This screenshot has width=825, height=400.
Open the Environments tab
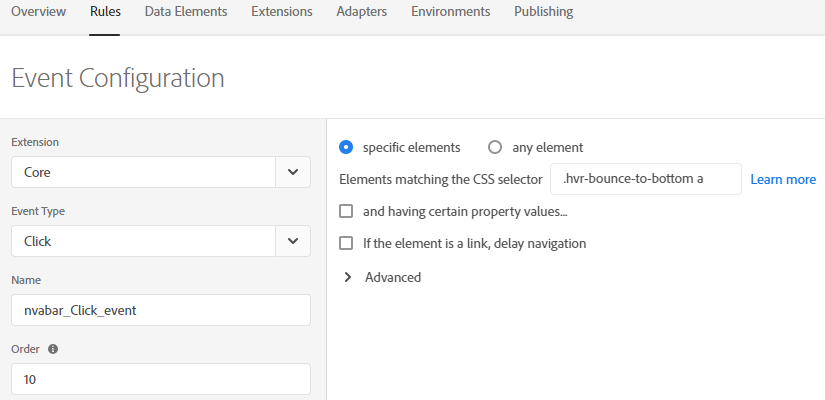click(450, 12)
